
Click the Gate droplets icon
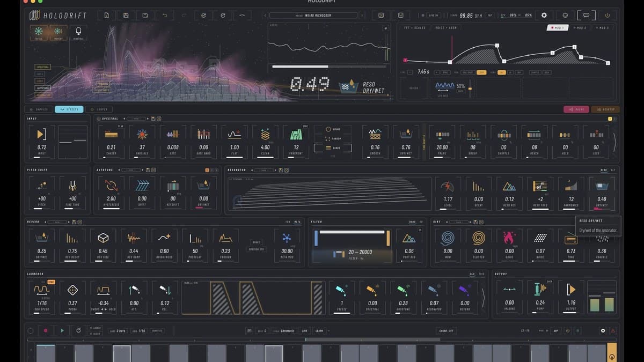click(x=173, y=134)
